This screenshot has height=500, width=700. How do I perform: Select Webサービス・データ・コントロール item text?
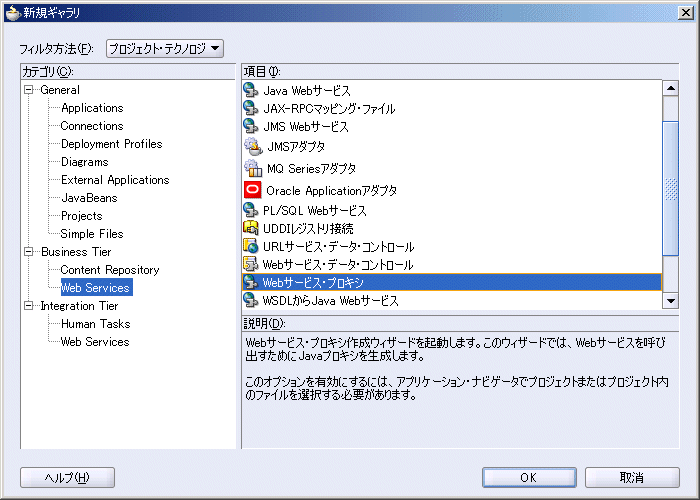[338, 265]
